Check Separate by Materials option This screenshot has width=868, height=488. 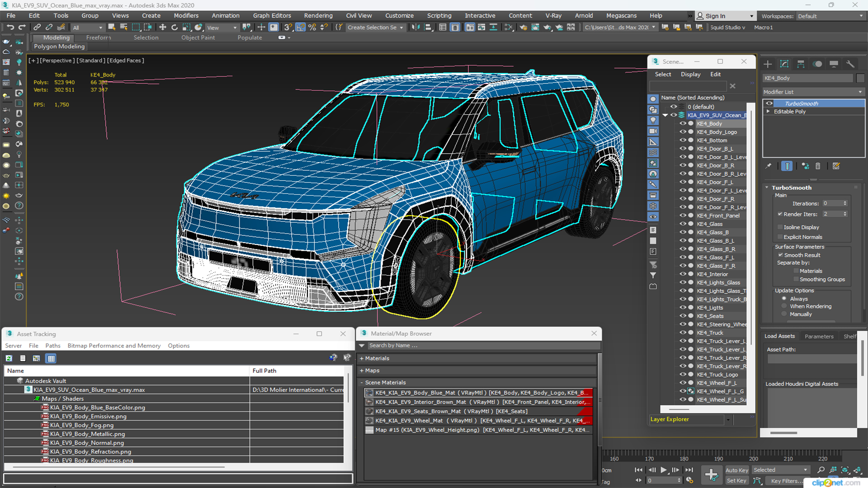pyautogui.click(x=796, y=271)
